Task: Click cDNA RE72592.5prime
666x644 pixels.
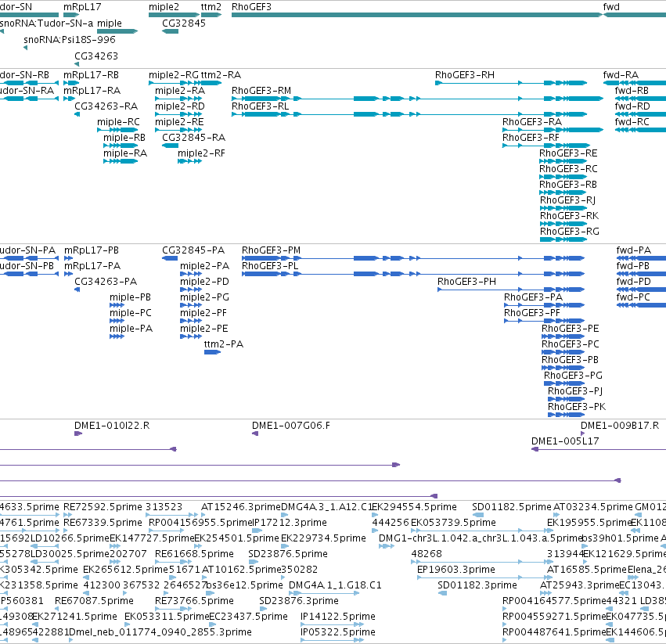Action: click(x=68, y=516)
